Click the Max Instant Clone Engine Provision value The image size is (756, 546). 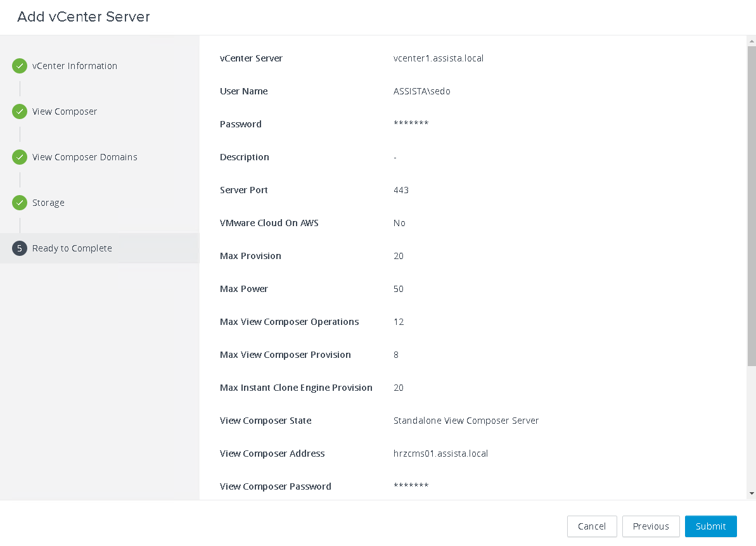click(399, 388)
